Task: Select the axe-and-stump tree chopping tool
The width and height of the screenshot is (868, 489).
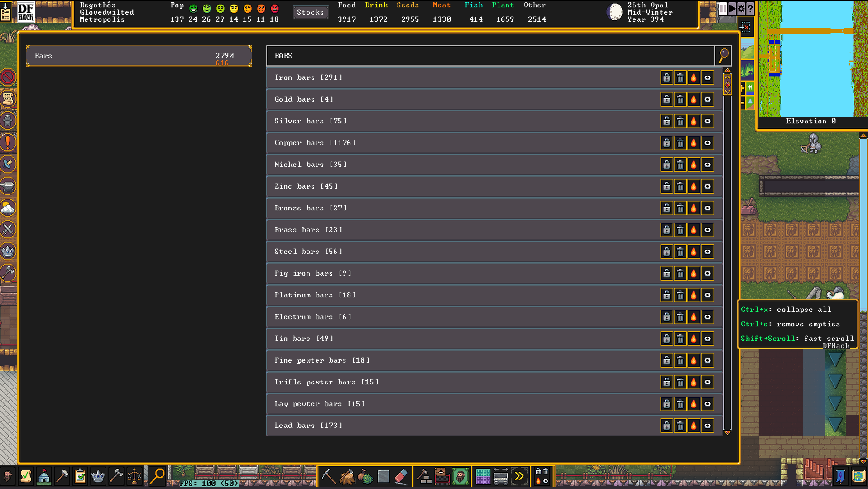Action: (347, 476)
